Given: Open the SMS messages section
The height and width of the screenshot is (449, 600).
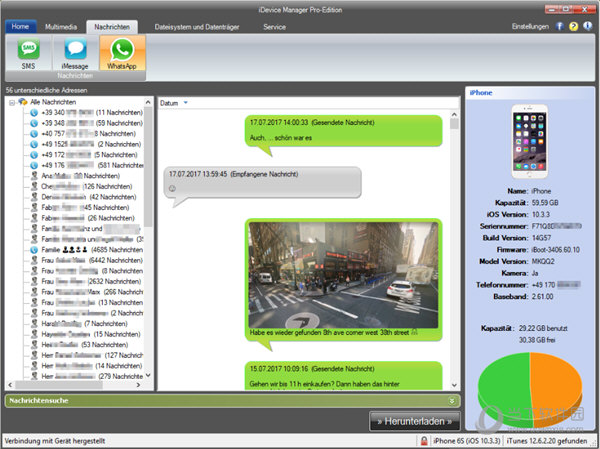Looking at the screenshot, I should (x=28, y=53).
